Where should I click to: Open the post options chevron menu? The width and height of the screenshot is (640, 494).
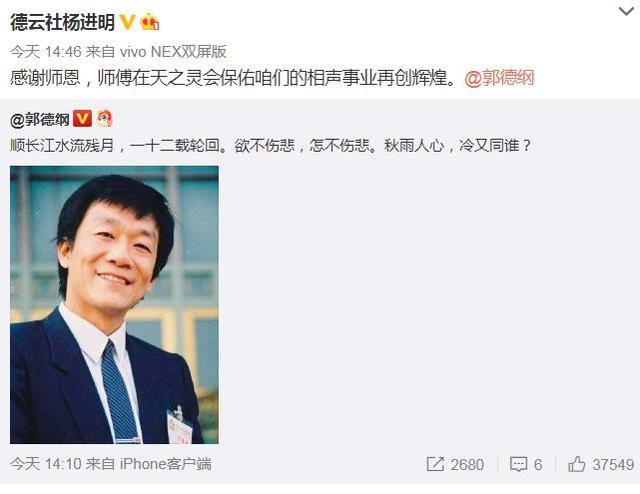coord(626,11)
